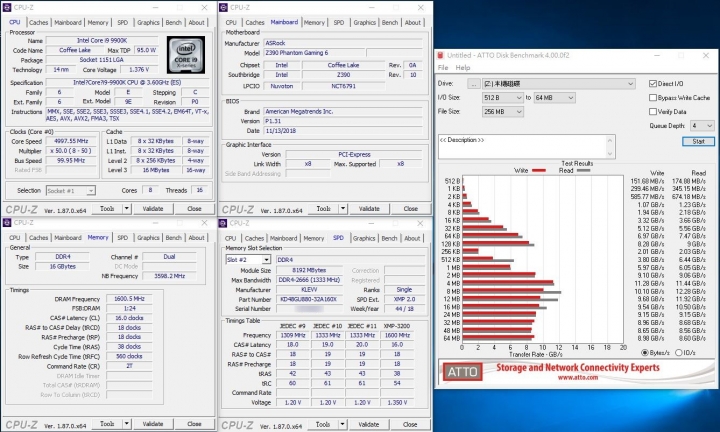
Task: Click www.atto.com link
Action: tap(578, 377)
